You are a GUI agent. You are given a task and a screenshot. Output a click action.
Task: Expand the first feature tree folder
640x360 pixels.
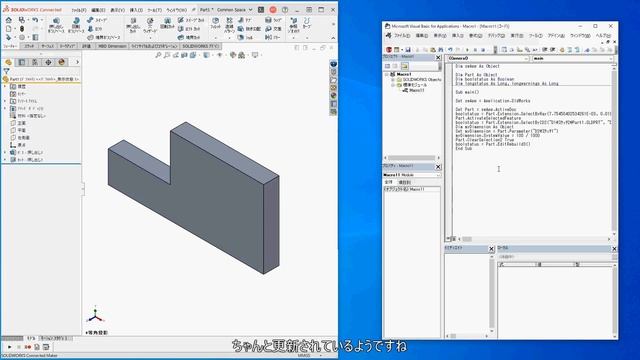click(5, 87)
